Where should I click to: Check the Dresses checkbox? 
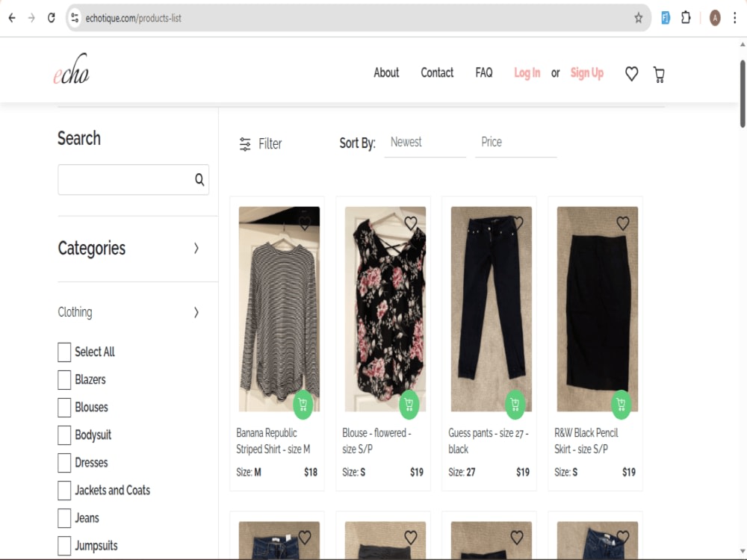[64, 463]
